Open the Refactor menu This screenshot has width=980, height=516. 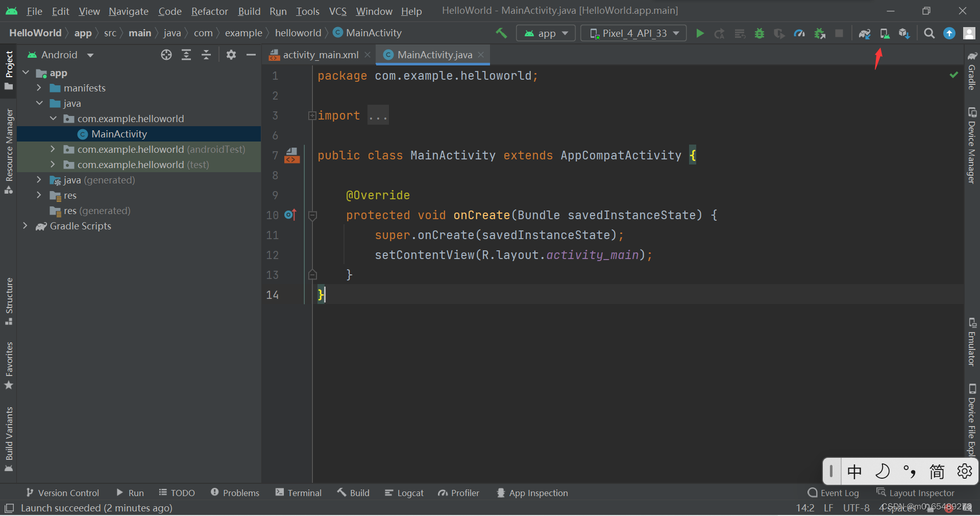pos(209,11)
